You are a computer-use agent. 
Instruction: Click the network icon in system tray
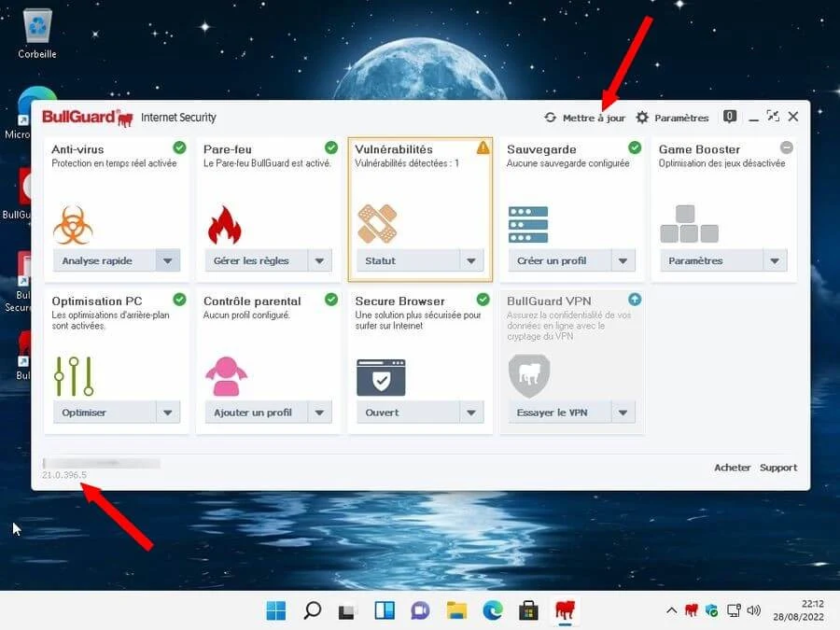734,610
